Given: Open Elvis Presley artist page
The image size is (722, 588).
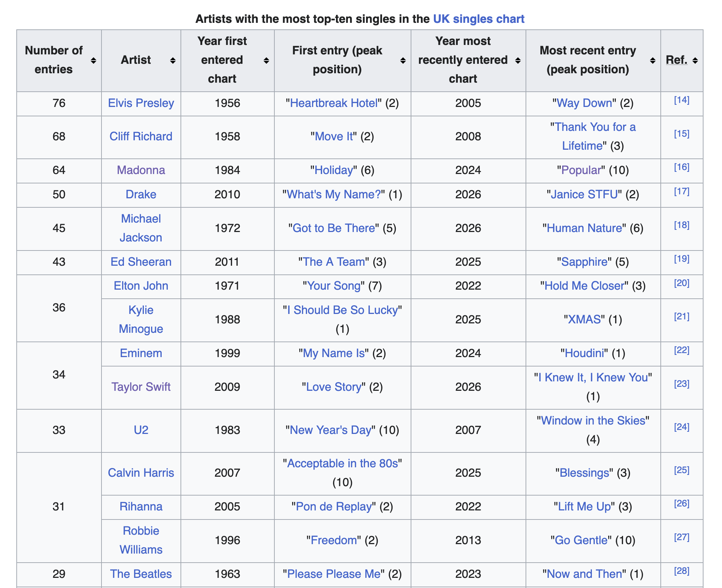Looking at the screenshot, I should coord(141,103).
